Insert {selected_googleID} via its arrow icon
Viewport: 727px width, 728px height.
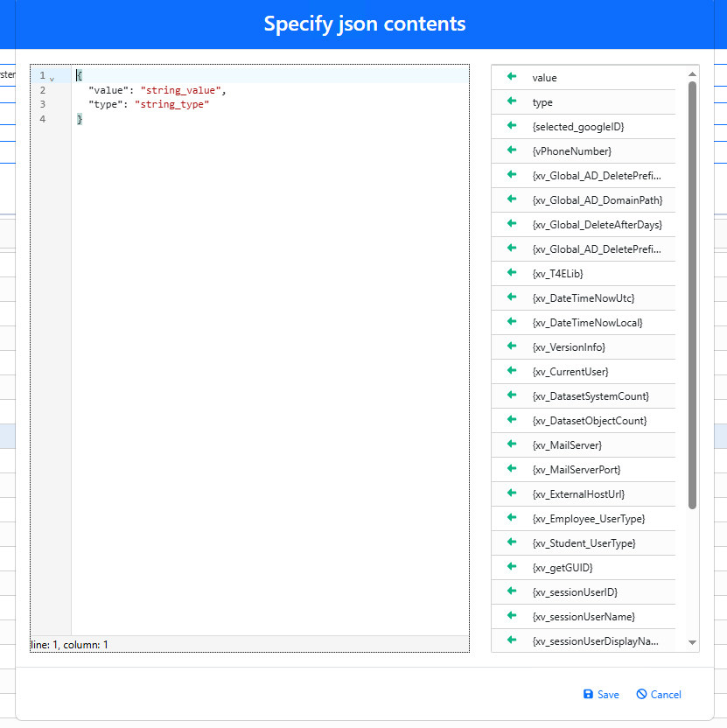point(512,126)
